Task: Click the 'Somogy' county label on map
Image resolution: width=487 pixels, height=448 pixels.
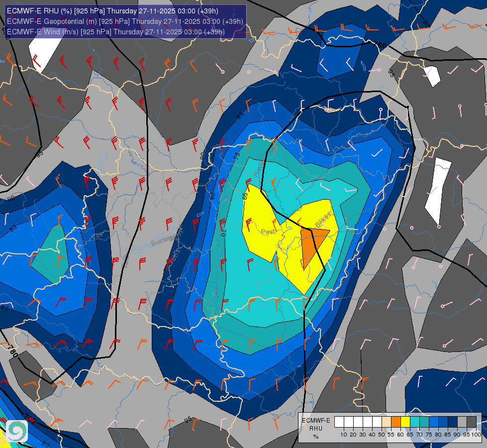Action: pos(164,239)
